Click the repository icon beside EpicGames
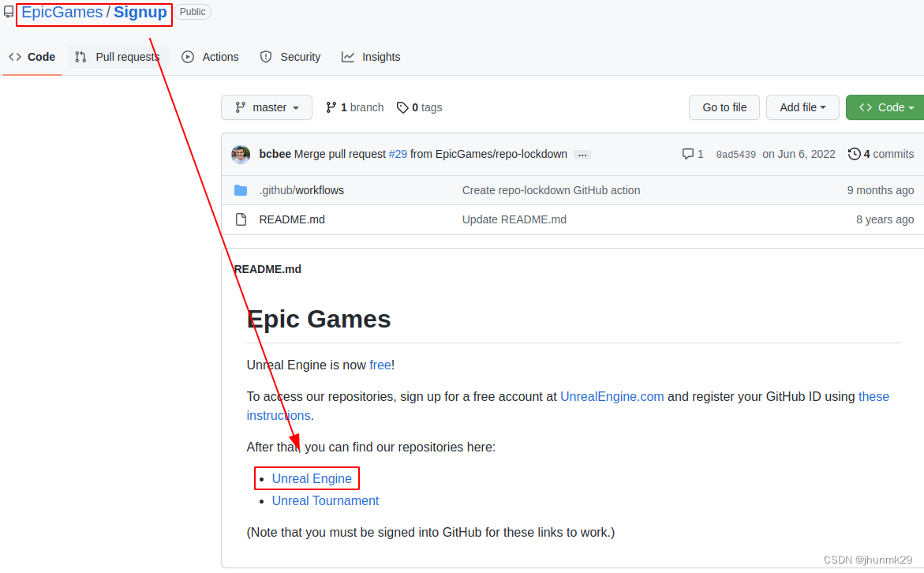This screenshot has height=573, width=924. click(x=8, y=12)
